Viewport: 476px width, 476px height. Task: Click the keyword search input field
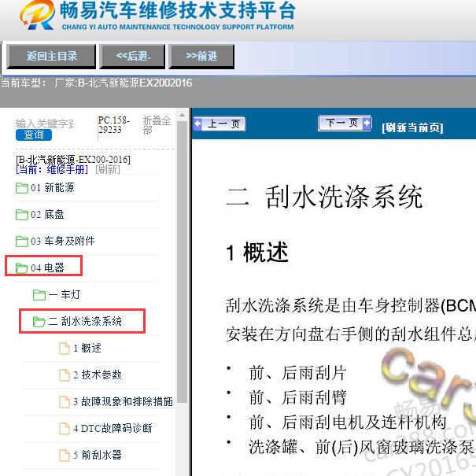[45, 124]
